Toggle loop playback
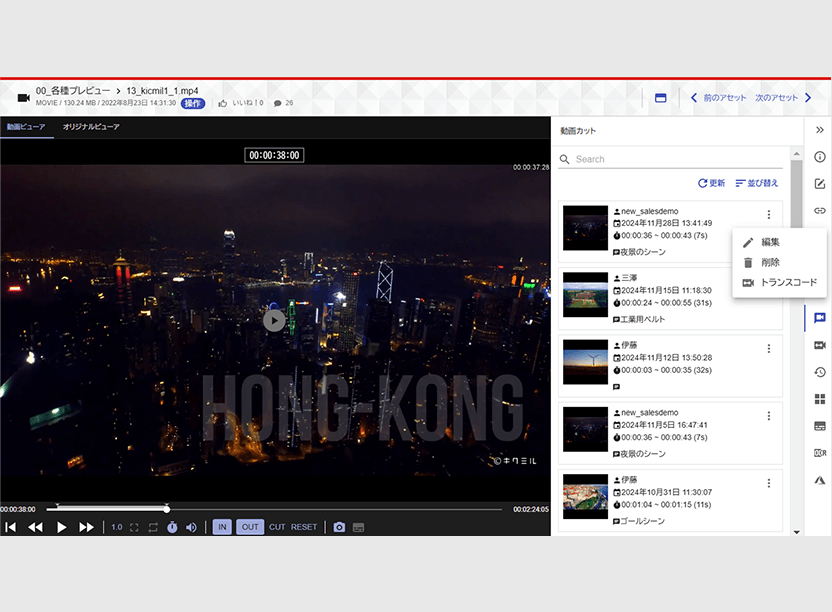 [x=153, y=527]
